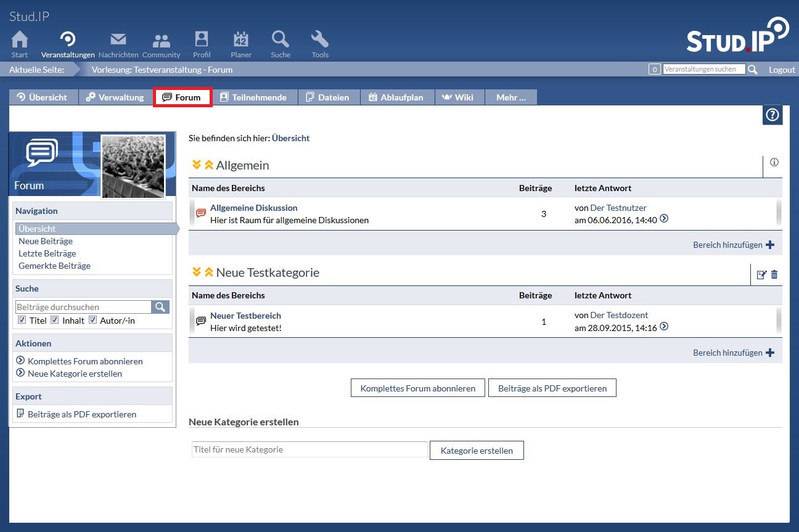Disable the Autor/-in search checkbox

point(93,320)
